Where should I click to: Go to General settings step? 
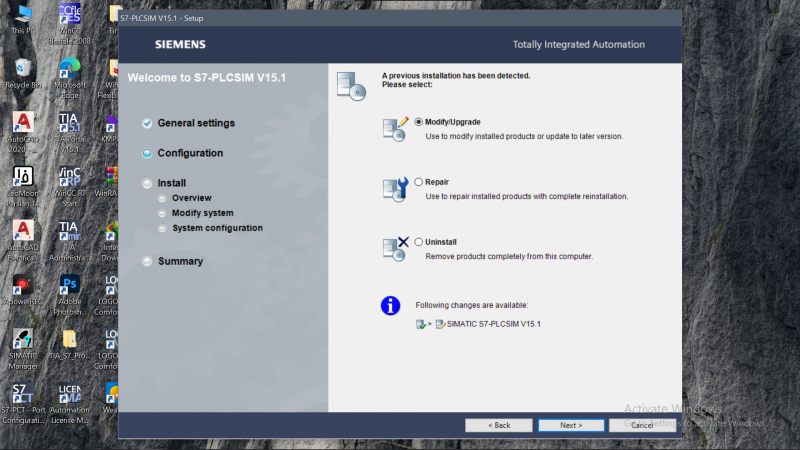click(x=196, y=123)
